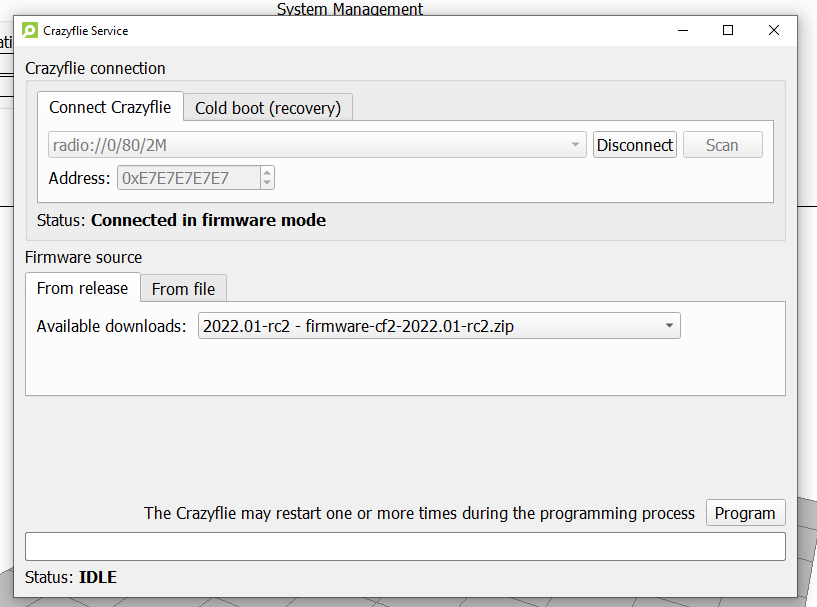Viewport: 817px width, 607px height.
Task: Click the Crazyflie Service title bar icon
Action: coord(30,30)
